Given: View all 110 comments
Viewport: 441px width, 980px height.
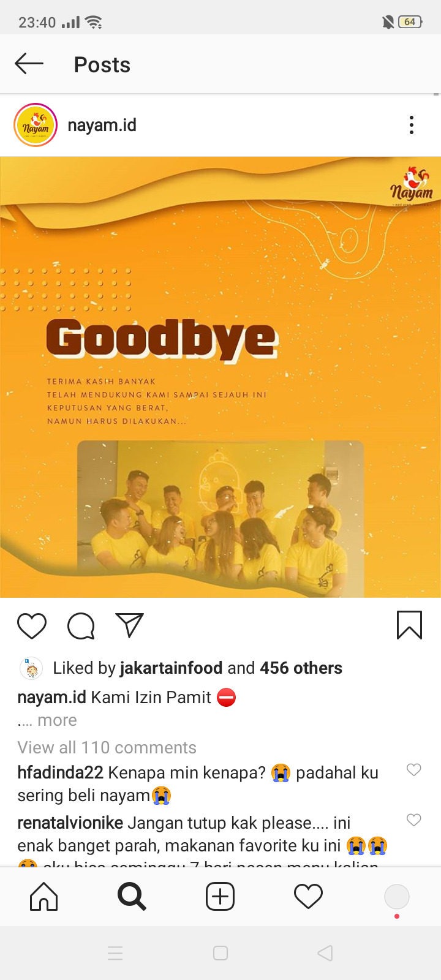Looking at the screenshot, I should (107, 747).
